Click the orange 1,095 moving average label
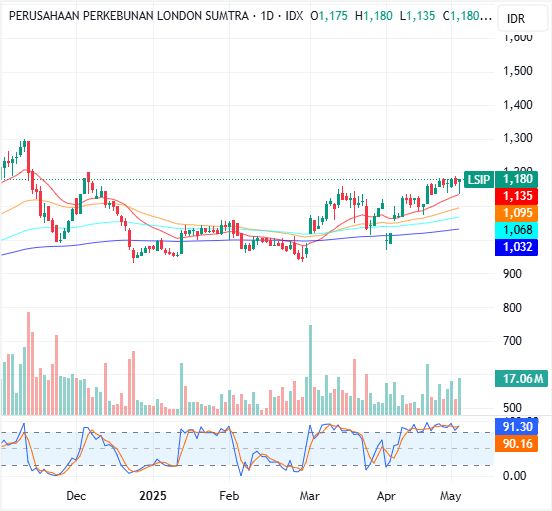The image size is (552, 511). (x=516, y=213)
